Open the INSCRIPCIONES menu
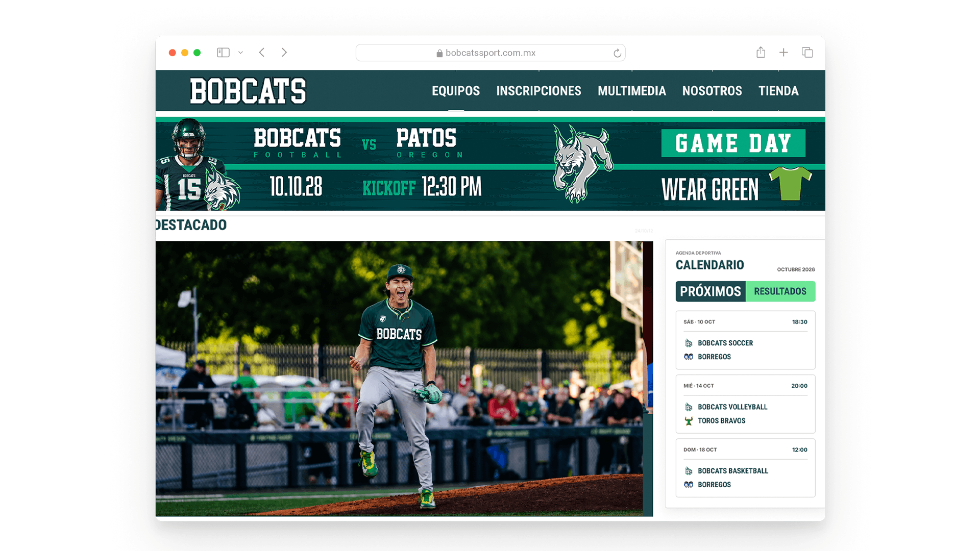The width and height of the screenshot is (980, 551). click(538, 91)
